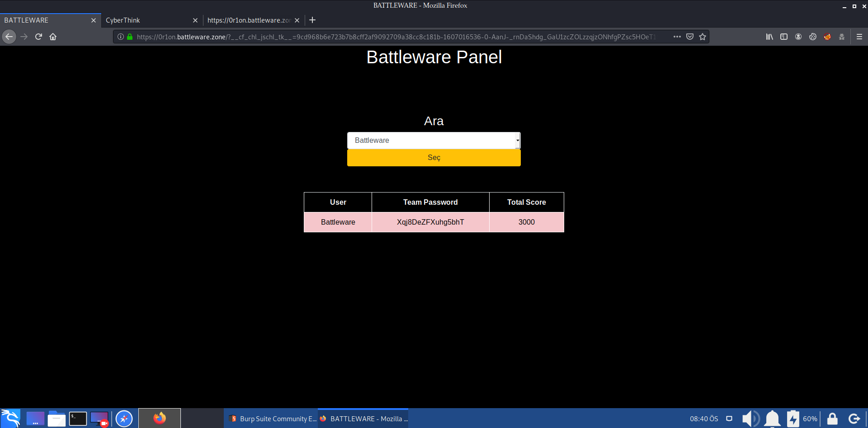Go back to the previous page
Viewport: 868px width, 428px height.
[x=9, y=37]
